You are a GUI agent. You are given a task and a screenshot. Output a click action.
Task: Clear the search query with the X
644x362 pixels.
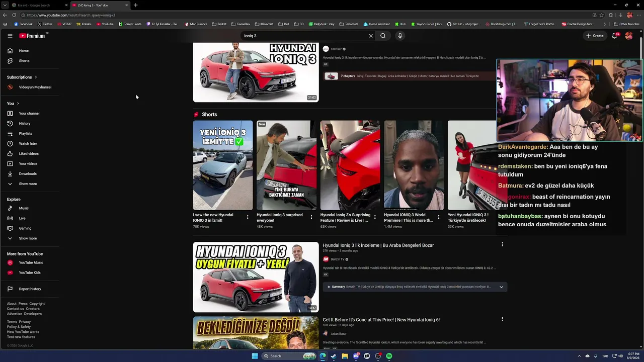tap(371, 36)
